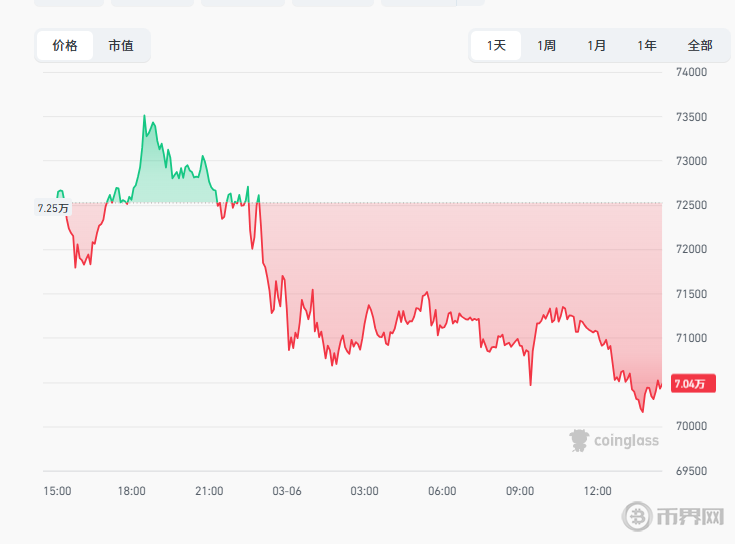The width and height of the screenshot is (735, 544).
Task: Select the 1月 time range
Action: click(x=596, y=45)
